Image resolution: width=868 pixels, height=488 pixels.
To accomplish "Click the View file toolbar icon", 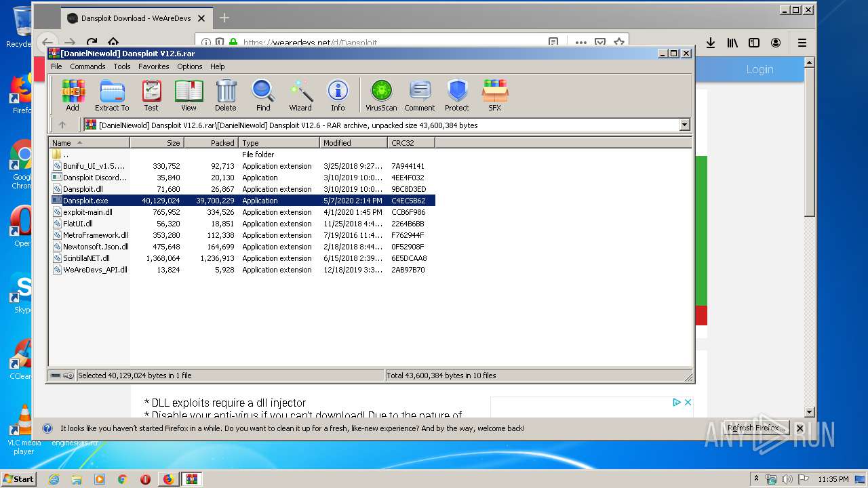I will tap(189, 95).
